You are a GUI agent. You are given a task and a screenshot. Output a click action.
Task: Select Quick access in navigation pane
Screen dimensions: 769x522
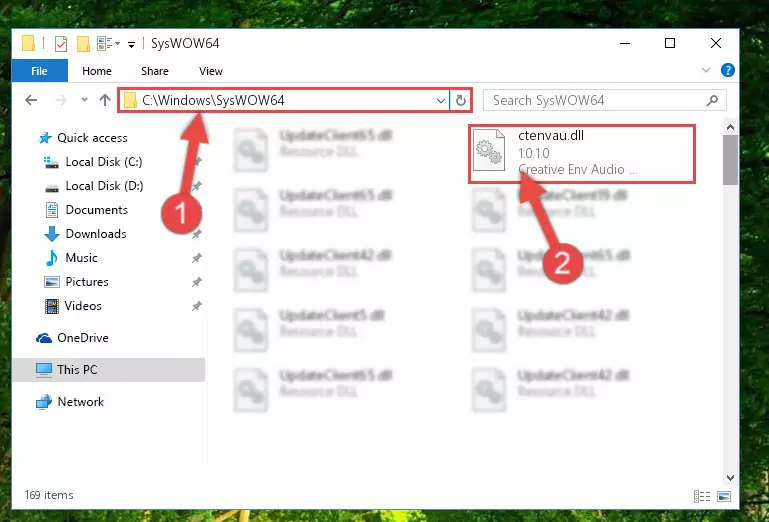(x=92, y=138)
